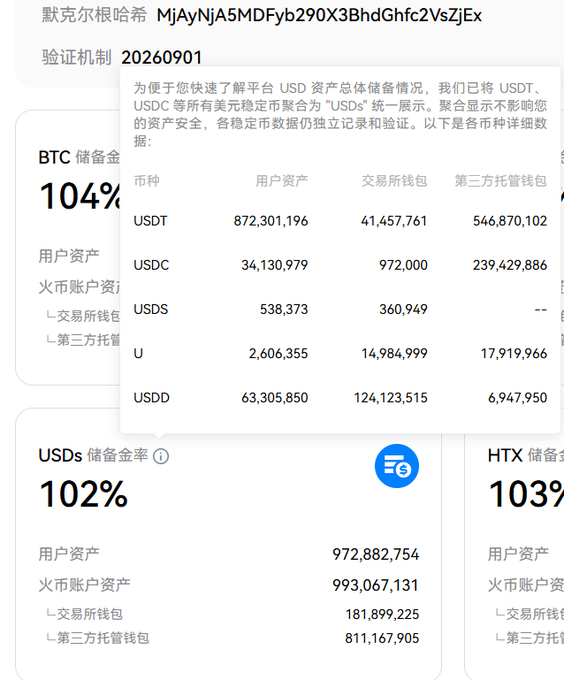Click USDT custody wallet value 546,870,102
Image resolution: width=564 pixels, height=680 pixels.
(510, 221)
